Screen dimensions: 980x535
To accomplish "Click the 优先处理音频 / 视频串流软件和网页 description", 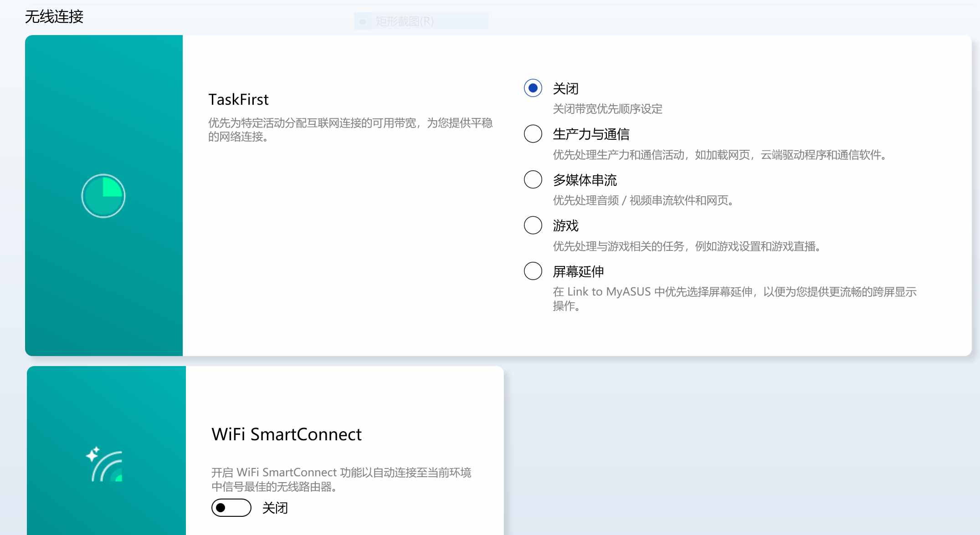I will point(643,200).
